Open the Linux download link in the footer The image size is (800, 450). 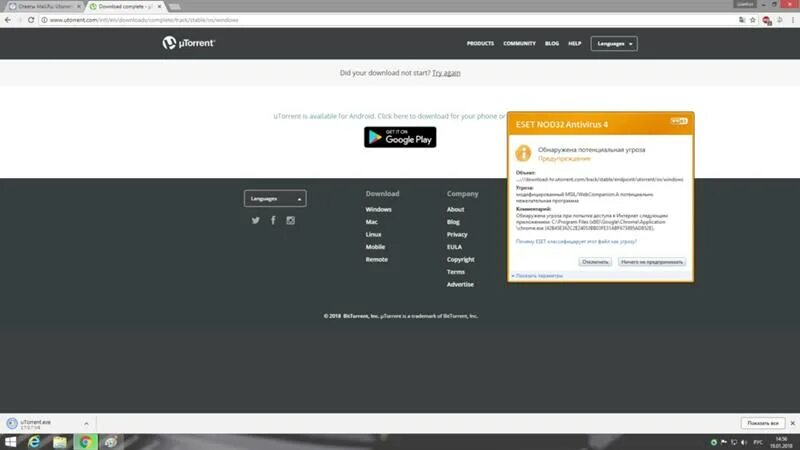pyautogui.click(x=373, y=234)
